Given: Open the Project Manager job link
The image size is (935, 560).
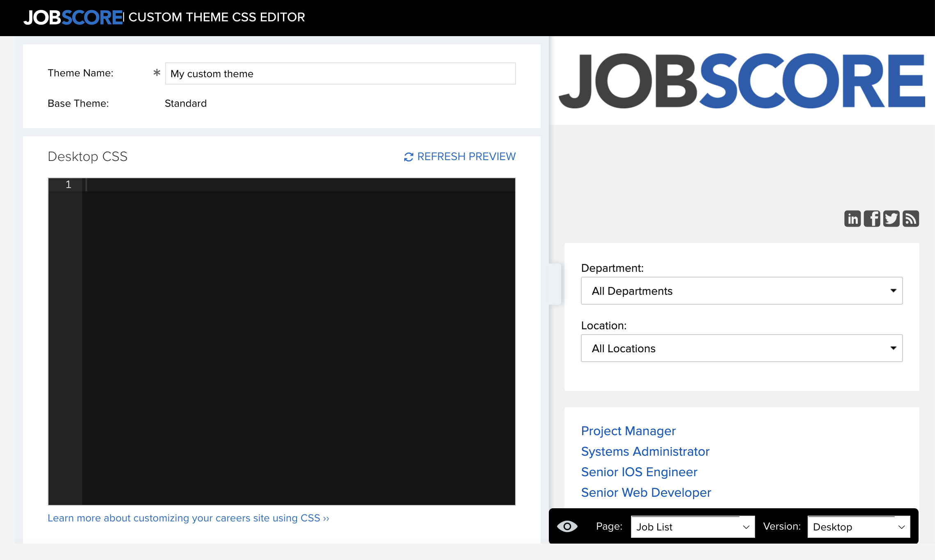Looking at the screenshot, I should tap(628, 431).
